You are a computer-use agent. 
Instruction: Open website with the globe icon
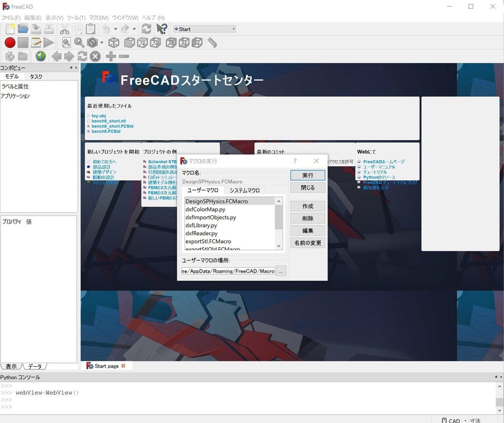point(41,56)
